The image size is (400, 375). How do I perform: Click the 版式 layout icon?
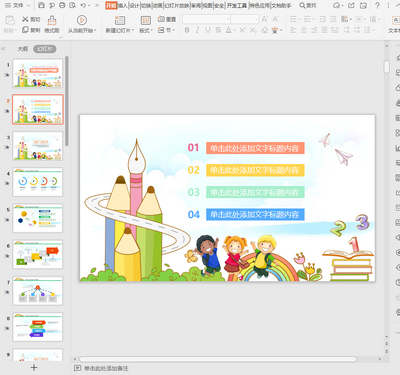coord(146,20)
